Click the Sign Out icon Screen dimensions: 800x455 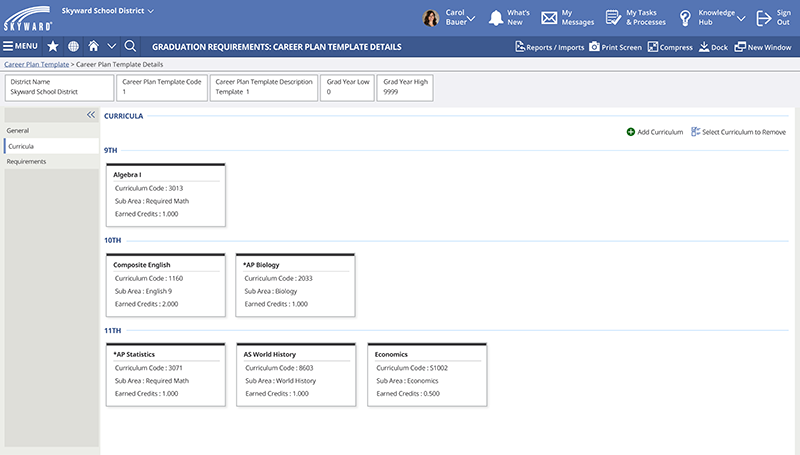(763, 18)
